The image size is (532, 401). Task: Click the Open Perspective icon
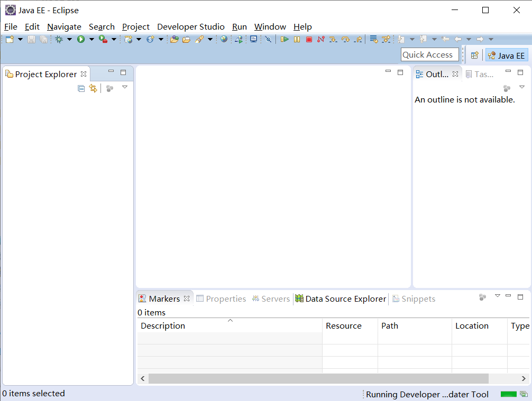click(474, 54)
